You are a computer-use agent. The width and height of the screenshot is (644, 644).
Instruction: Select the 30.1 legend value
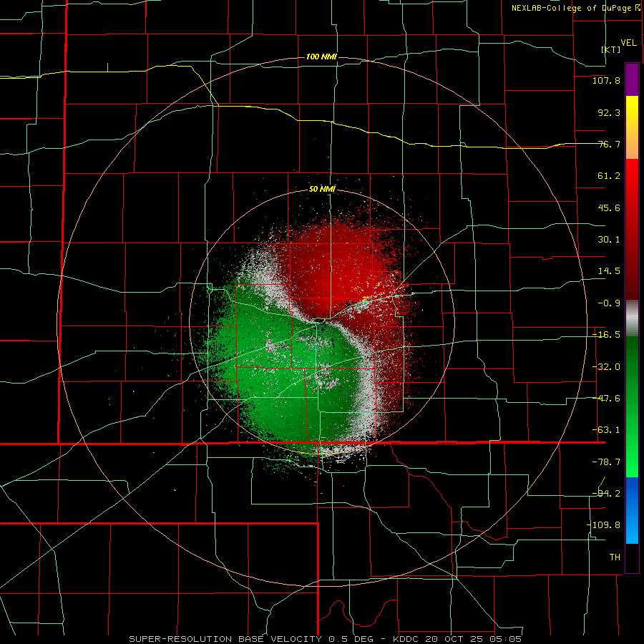click(x=609, y=240)
